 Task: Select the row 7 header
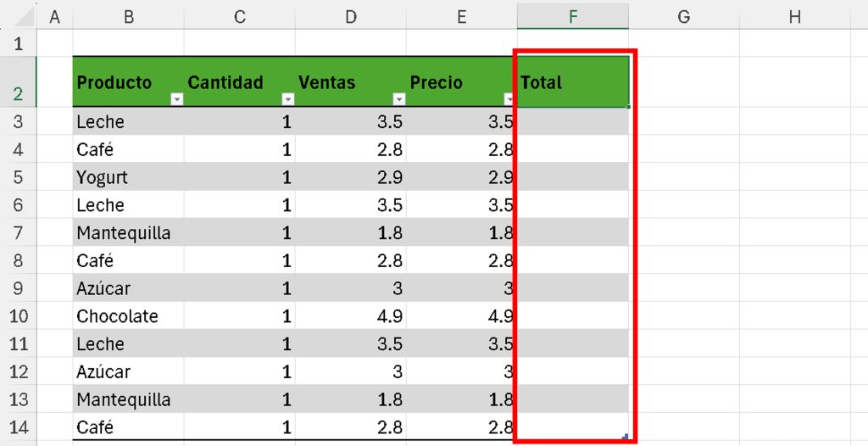tap(19, 232)
